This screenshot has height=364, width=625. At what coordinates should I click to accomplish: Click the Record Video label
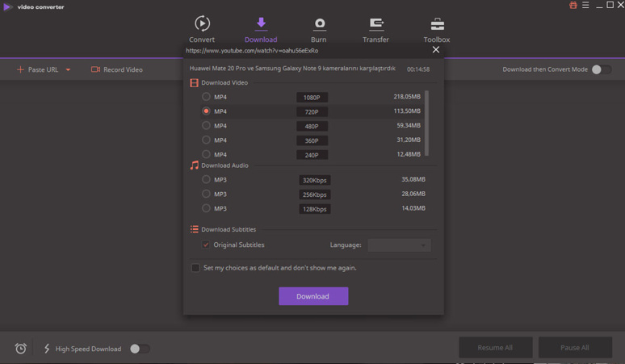pyautogui.click(x=123, y=69)
